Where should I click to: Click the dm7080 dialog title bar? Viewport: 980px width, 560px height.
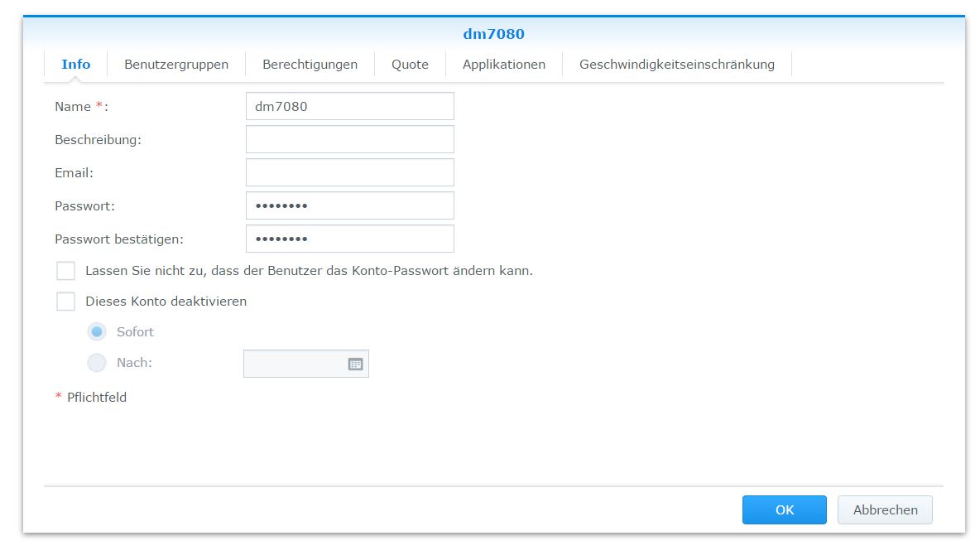[493, 34]
